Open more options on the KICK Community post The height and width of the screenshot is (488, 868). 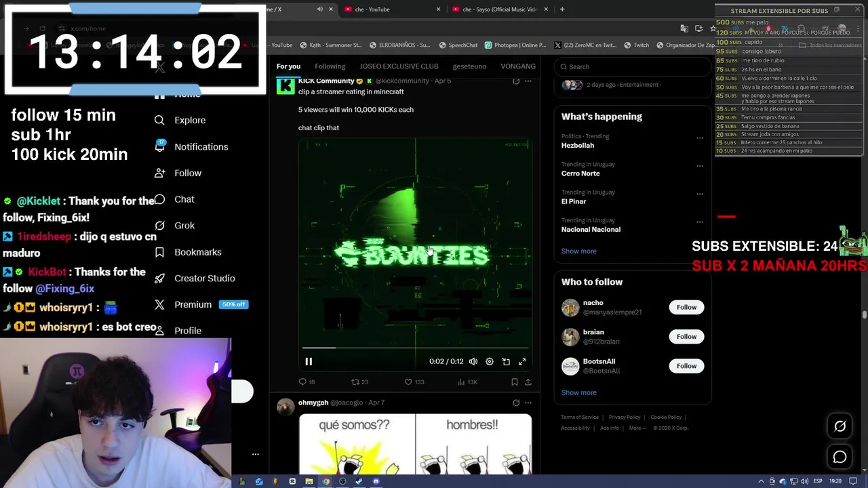[x=528, y=81]
